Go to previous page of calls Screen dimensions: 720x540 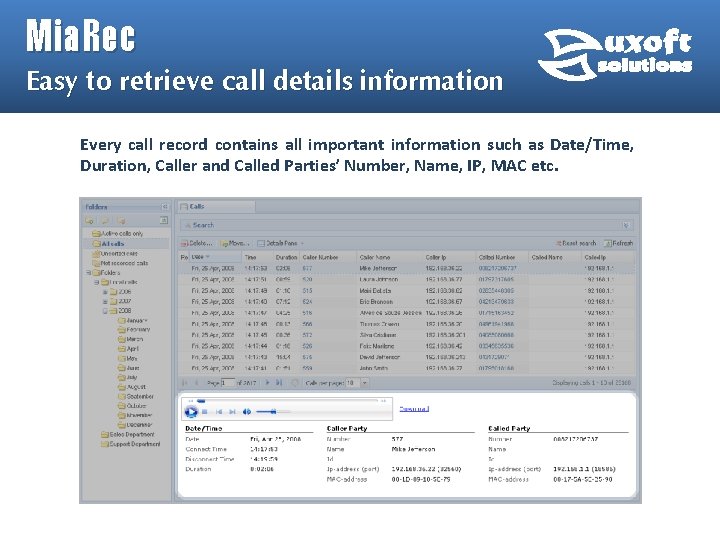[x=197, y=382]
